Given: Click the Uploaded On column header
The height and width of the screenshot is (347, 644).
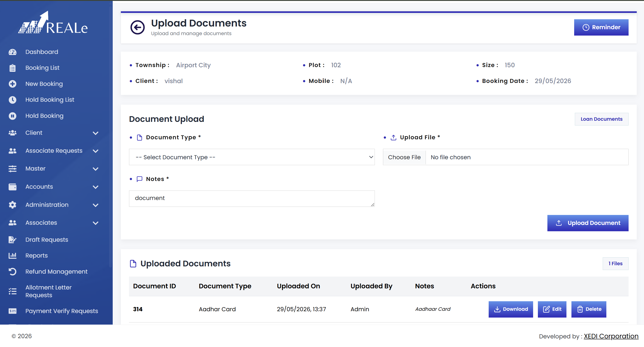Looking at the screenshot, I should pos(298,286).
